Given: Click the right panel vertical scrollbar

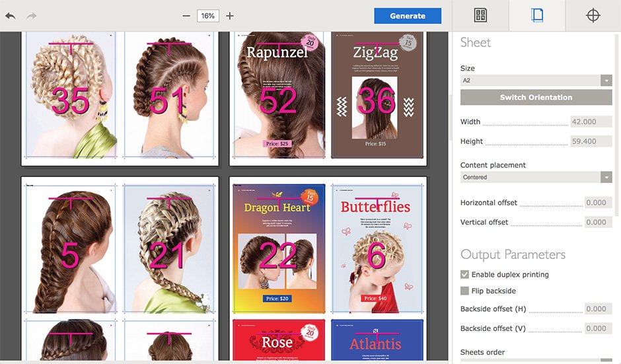Looking at the screenshot, I should [616, 125].
